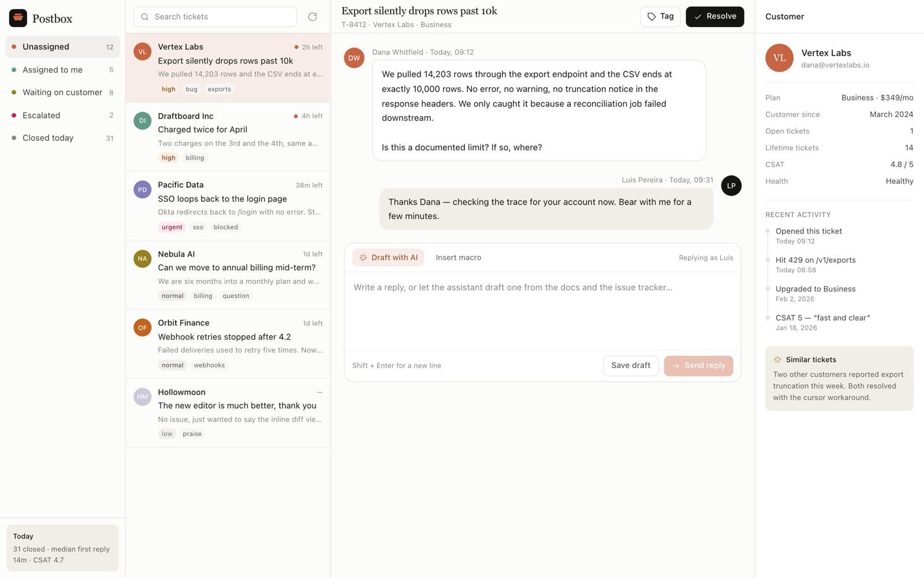Open the Vertex Labs export ticket
Viewport: 924px width, 578px height.
click(x=228, y=68)
